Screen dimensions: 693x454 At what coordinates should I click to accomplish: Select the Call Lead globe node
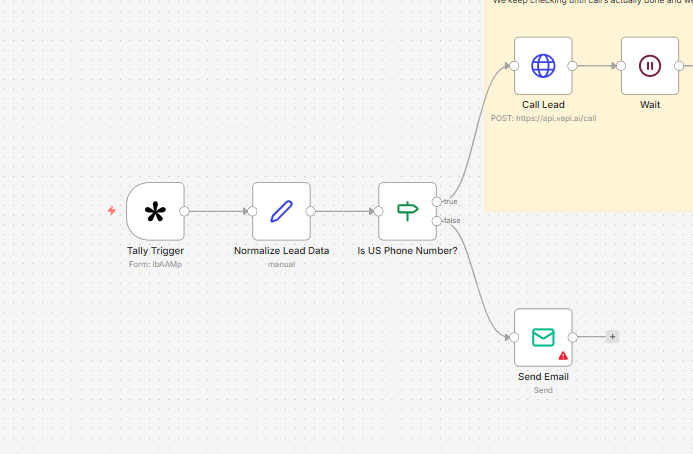tap(543, 66)
